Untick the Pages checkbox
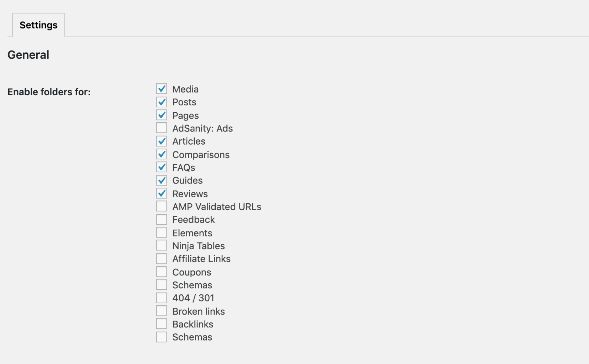589x364 pixels. [x=162, y=115]
